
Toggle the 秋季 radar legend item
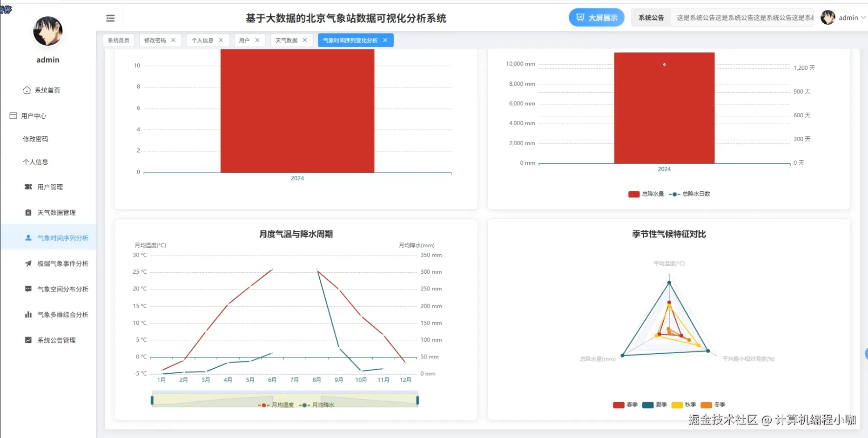684,405
